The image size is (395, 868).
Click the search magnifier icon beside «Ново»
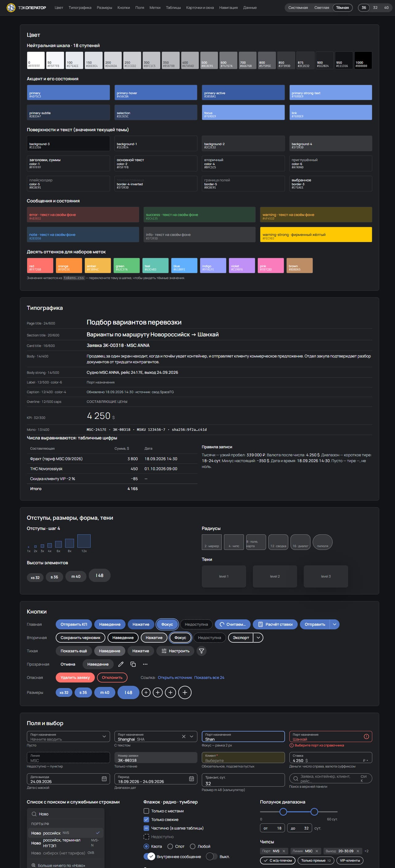click(34, 814)
